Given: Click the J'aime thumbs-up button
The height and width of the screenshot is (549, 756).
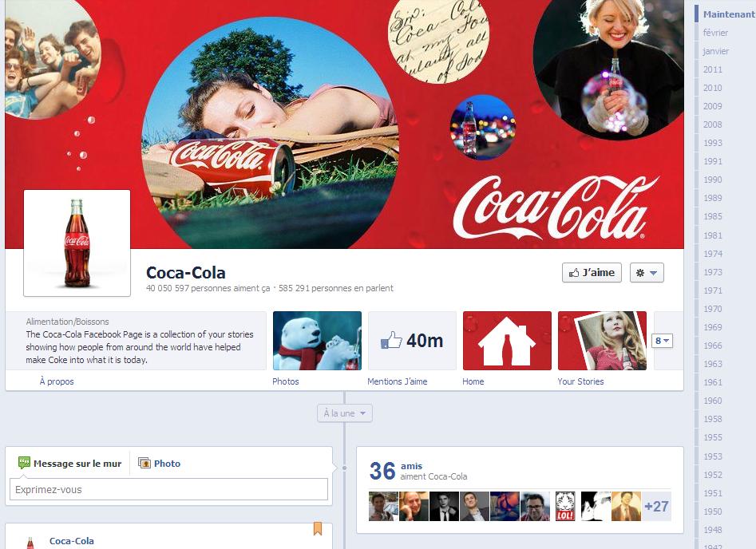Looking at the screenshot, I should pyautogui.click(x=592, y=273).
